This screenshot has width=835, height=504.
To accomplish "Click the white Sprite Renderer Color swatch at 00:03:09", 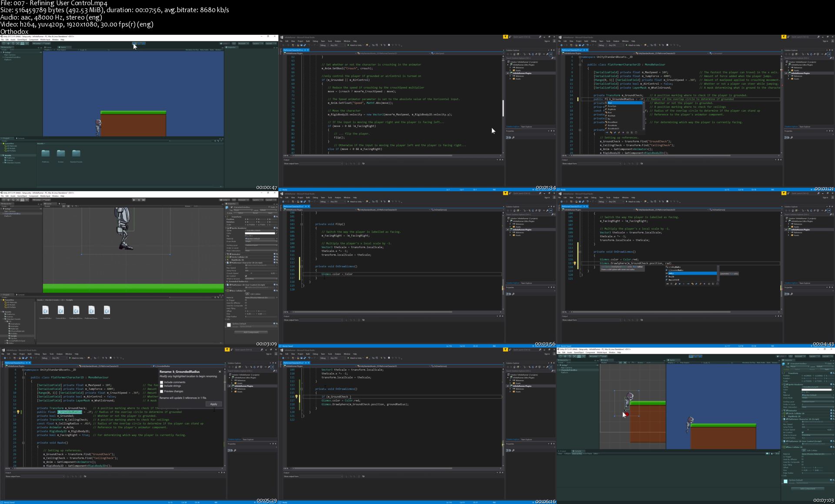I will (x=260, y=233).
